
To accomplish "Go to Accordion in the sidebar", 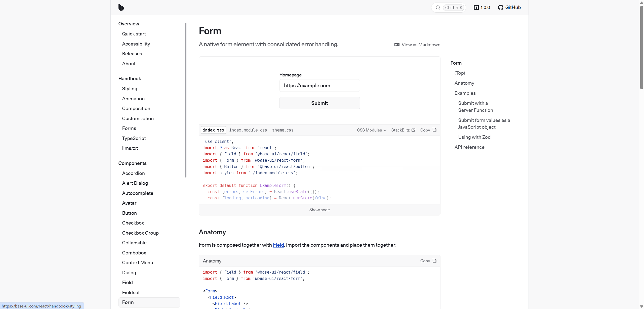I will [x=133, y=173].
